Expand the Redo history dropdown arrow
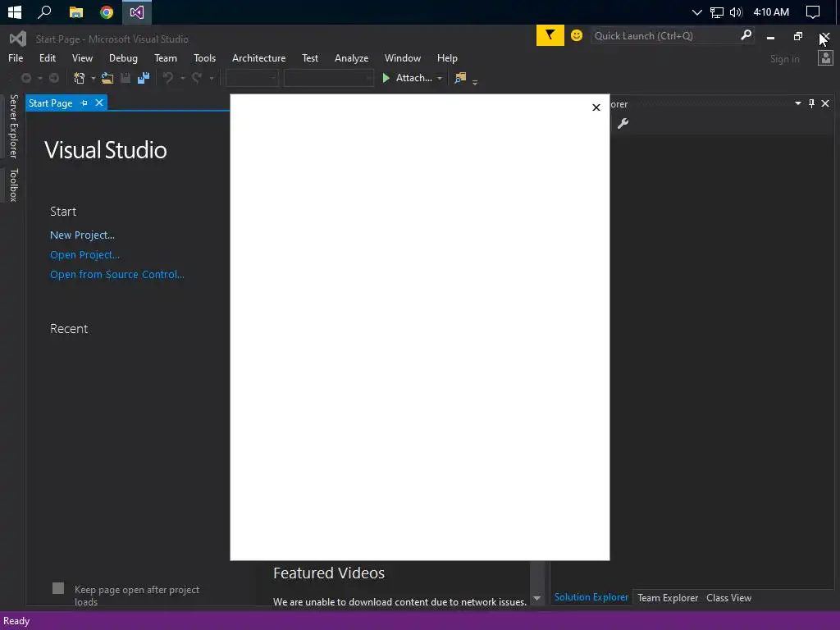Viewport: 840px width, 630px height. coord(212,79)
